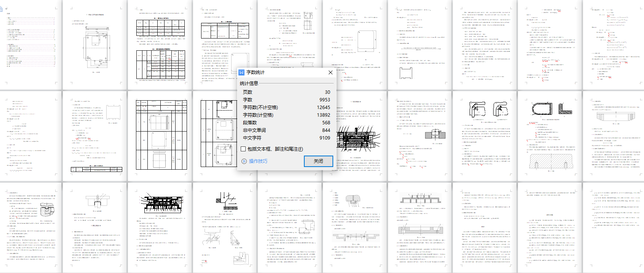
Task: Close the 字数统计 dialog with the X button
Action: click(331, 72)
